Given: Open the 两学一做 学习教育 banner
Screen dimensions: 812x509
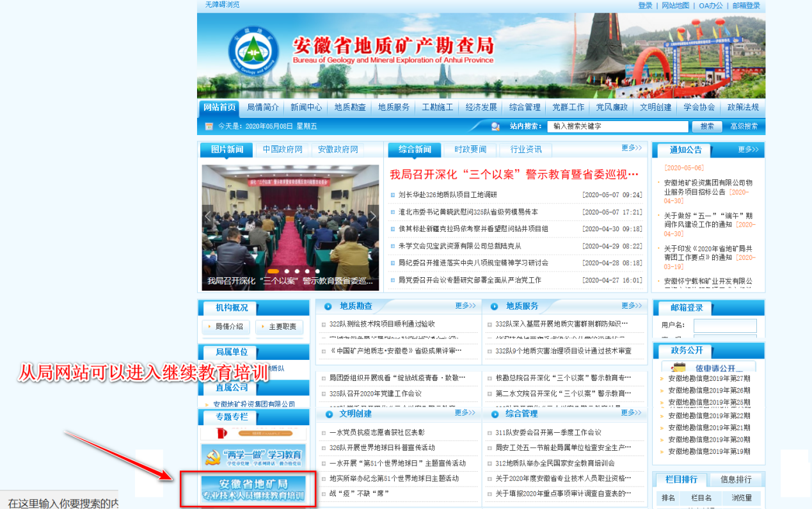Looking at the screenshot, I should [x=253, y=456].
